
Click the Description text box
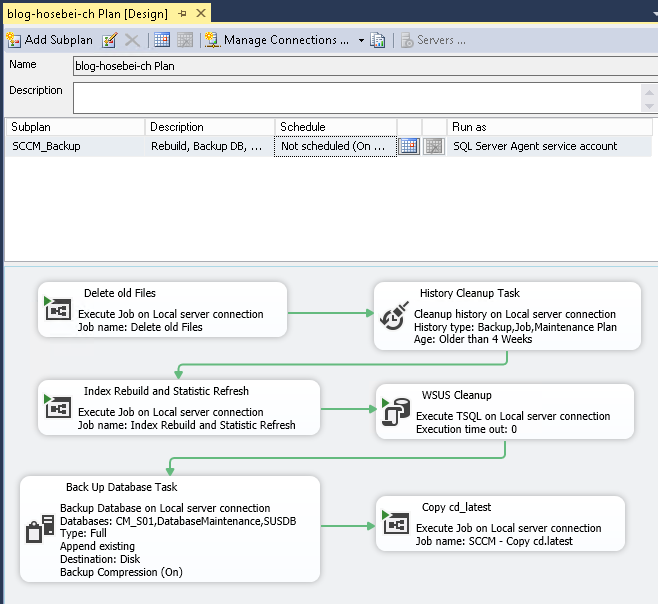coord(357,98)
